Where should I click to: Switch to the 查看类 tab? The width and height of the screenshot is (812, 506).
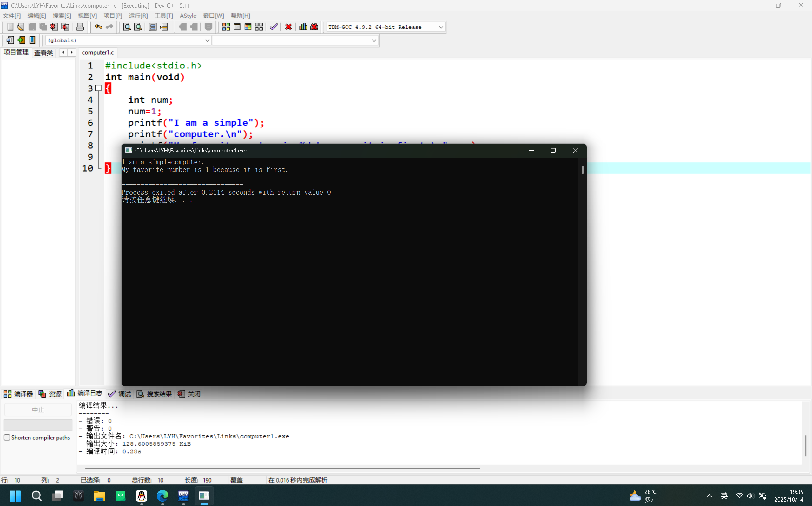(x=43, y=53)
